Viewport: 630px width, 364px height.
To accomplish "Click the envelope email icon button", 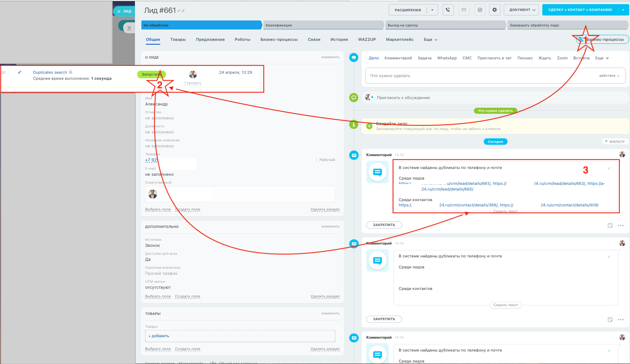I will [464, 10].
